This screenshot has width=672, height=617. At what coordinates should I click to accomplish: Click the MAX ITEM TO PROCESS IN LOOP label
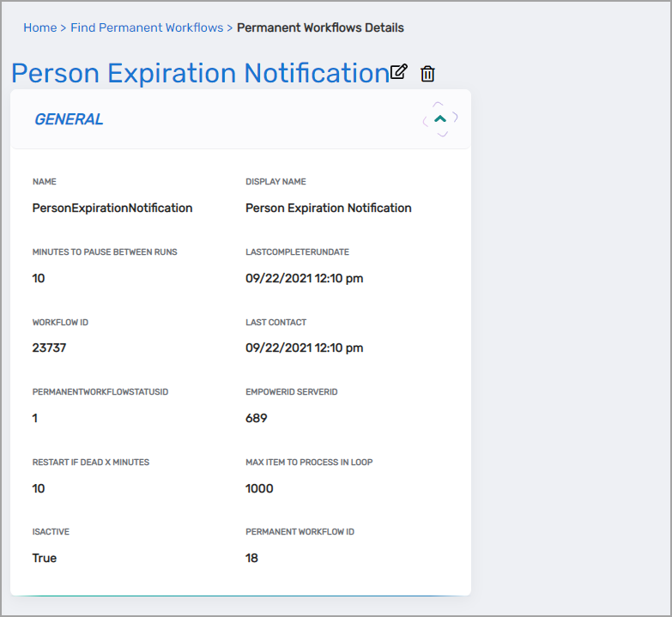pyautogui.click(x=309, y=463)
